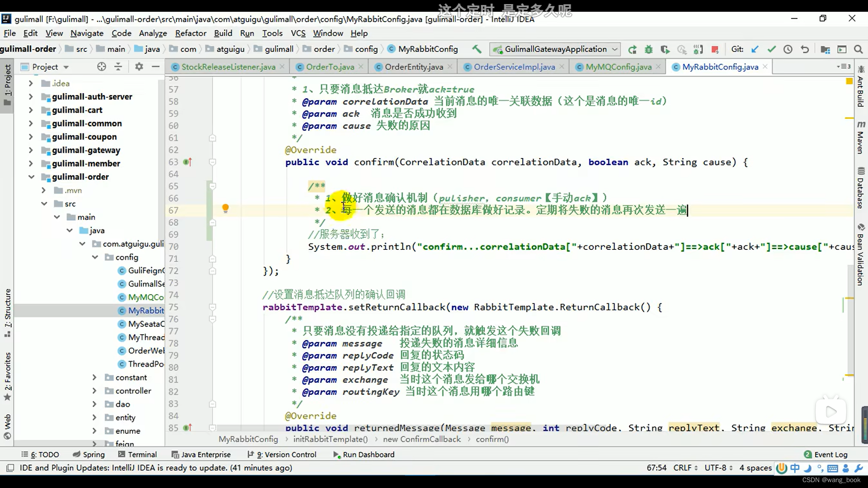Expand the gulimall-cart module
The width and height of the screenshot is (868, 488).
click(31, 110)
